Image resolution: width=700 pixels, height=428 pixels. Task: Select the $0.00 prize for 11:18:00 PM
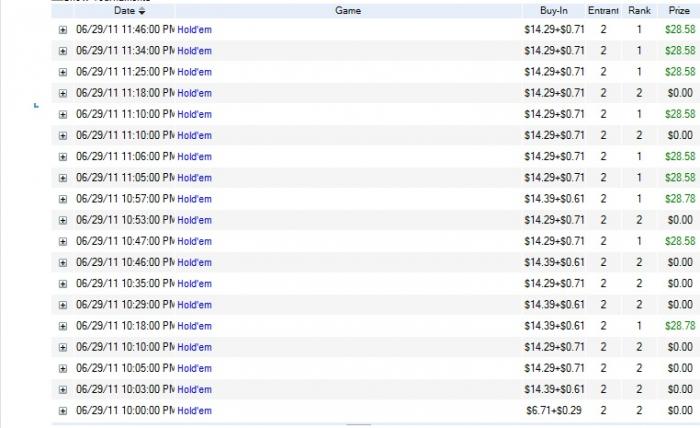click(680, 93)
